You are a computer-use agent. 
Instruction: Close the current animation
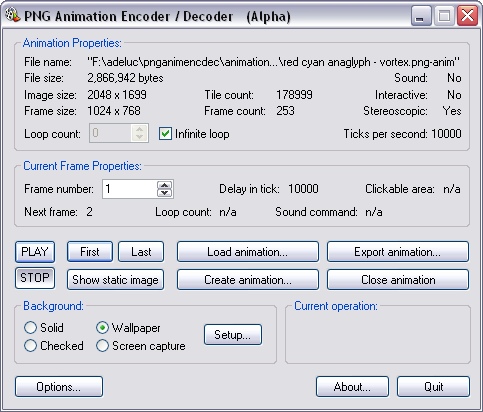point(398,280)
